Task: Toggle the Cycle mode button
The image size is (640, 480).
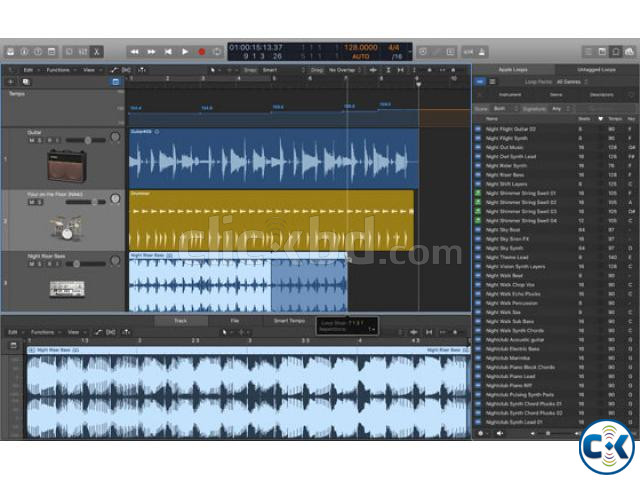Action: tap(217, 52)
